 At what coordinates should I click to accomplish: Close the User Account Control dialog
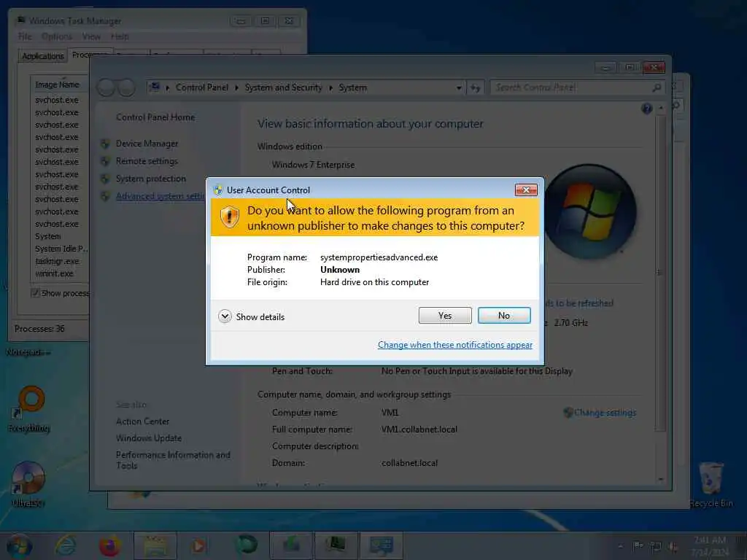click(x=526, y=190)
